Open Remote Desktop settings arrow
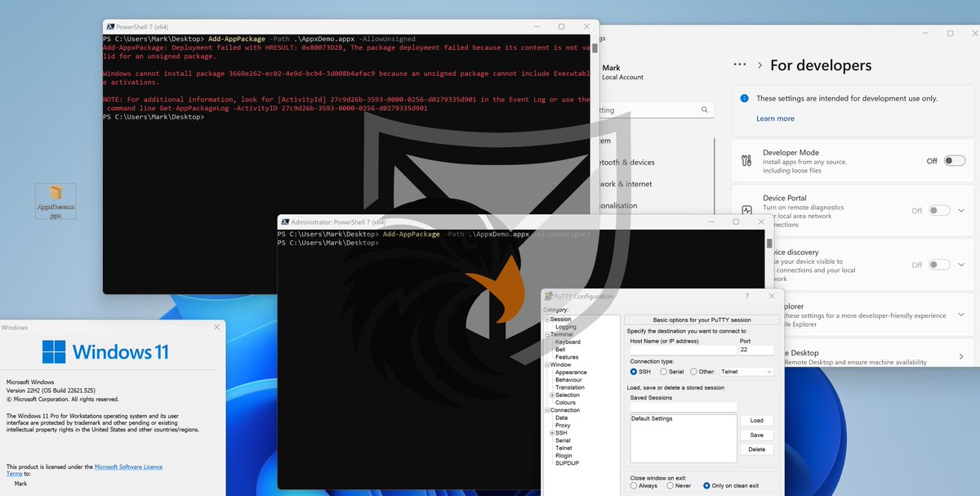The height and width of the screenshot is (496, 980). tap(960, 356)
